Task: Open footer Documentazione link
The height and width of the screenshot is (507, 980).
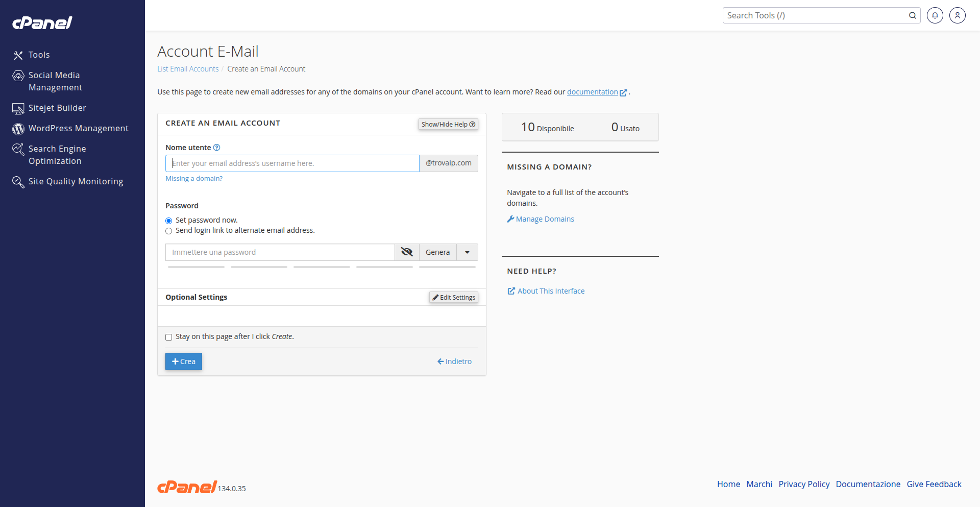Action: click(x=868, y=484)
